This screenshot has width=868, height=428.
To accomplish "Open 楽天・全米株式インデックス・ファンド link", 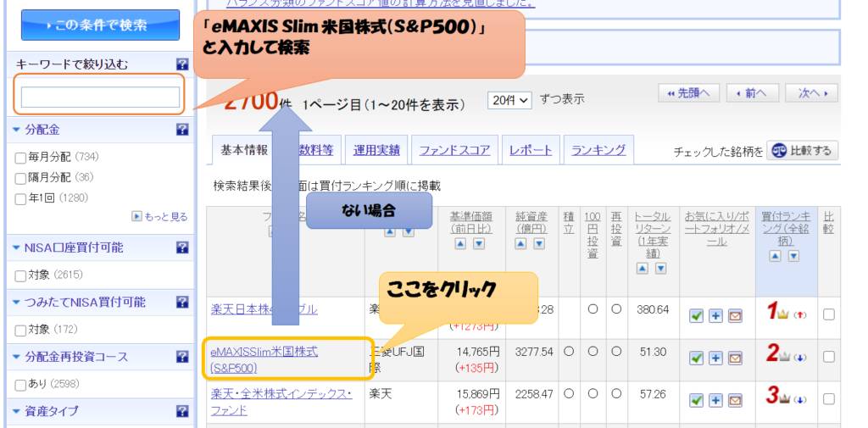I will 281,402.
